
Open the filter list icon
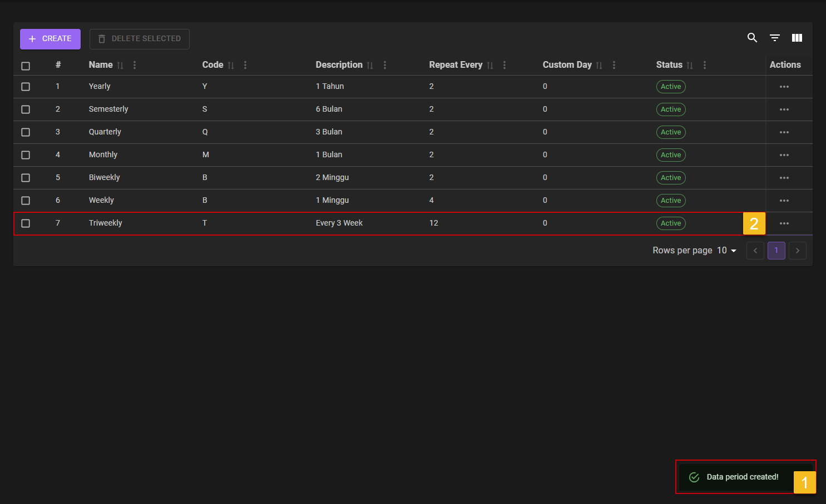click(x=775, y=38)
